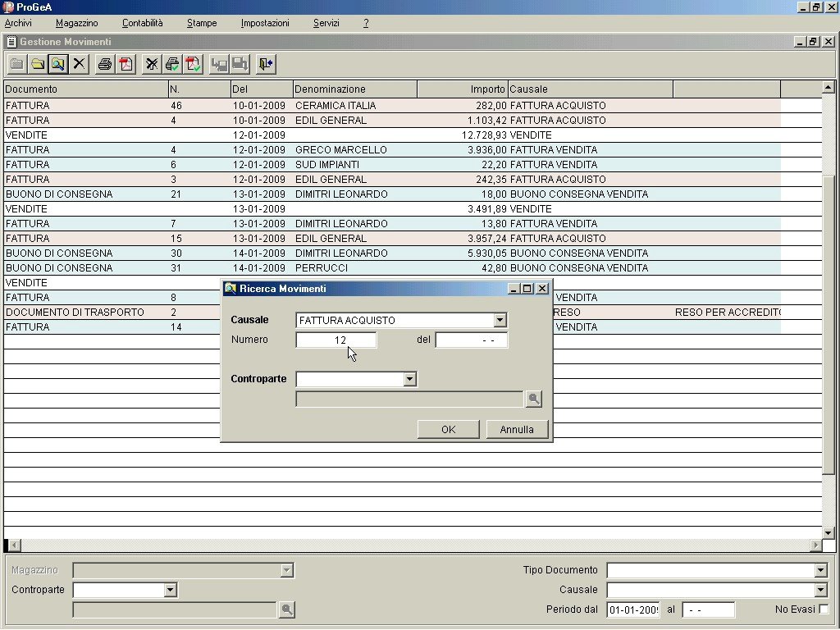Select the SUD IMPIANTI row
This screenshot has height=630, width=840.
pyautogui.click(x=392, y=164)
